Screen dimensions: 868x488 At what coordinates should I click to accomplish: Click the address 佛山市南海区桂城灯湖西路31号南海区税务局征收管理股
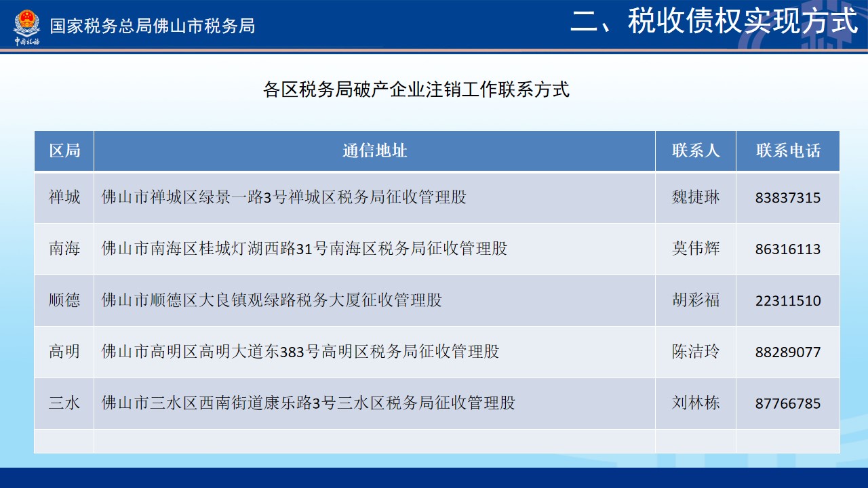tap(304, 249)
